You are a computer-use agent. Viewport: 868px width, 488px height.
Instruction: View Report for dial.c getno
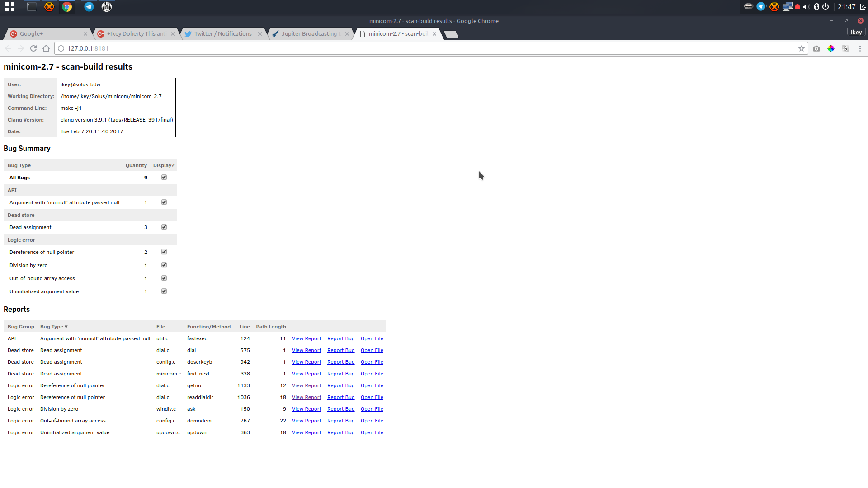307,385
